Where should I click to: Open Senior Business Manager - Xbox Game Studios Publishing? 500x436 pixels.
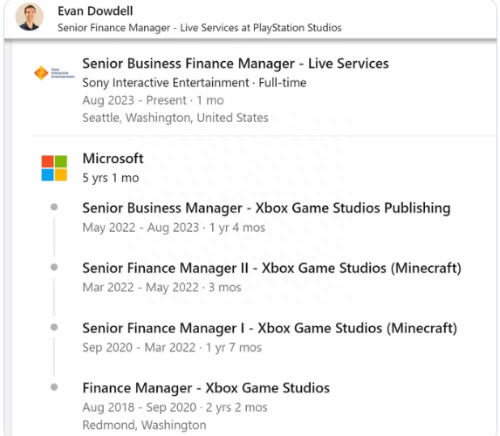coord(266,208)
